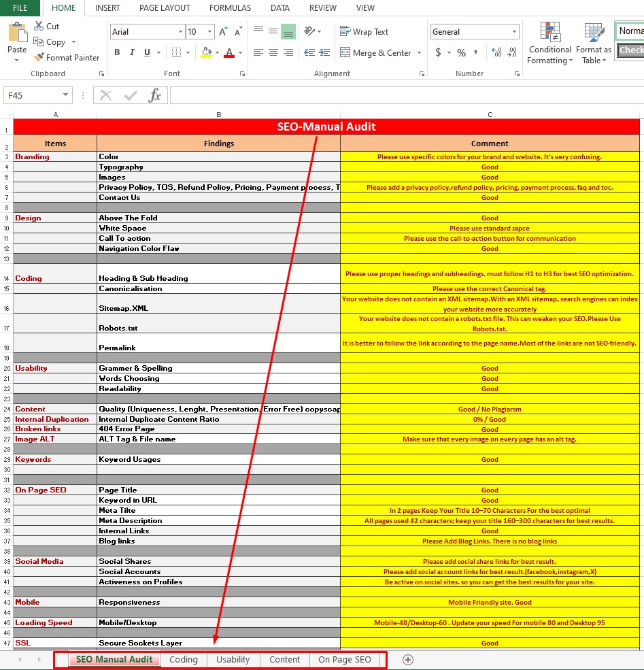Expand the Name Box dropdown arrow

[66, 96]
